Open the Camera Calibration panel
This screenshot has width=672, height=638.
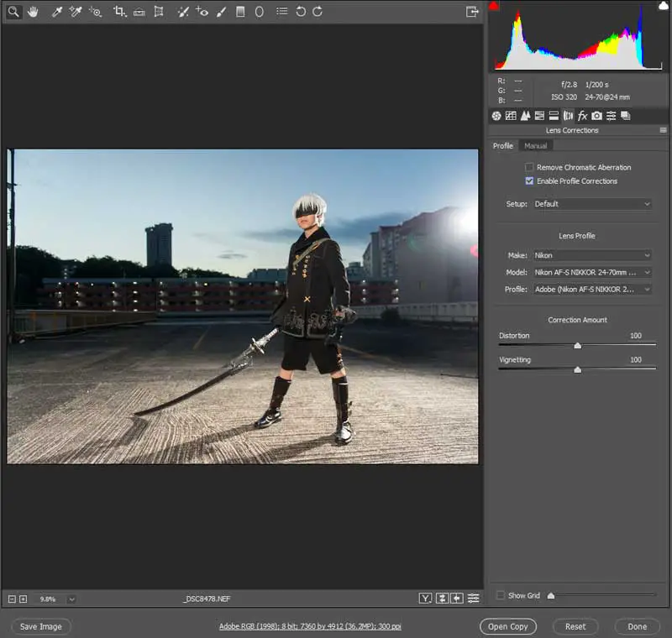pos(596,116)
